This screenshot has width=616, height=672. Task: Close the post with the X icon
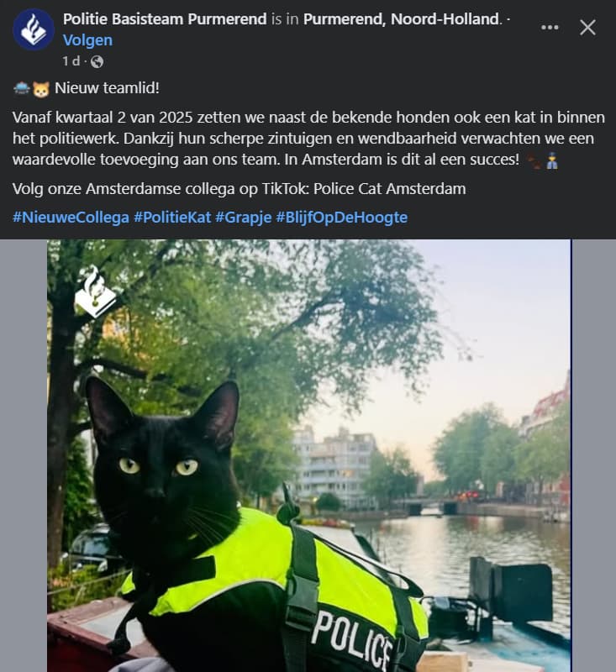(587, 28)
